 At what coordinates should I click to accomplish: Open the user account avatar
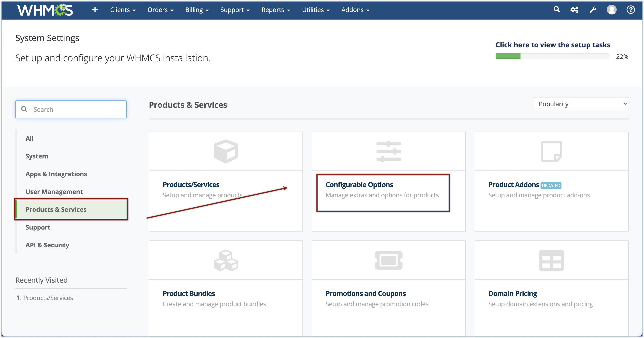612,10
